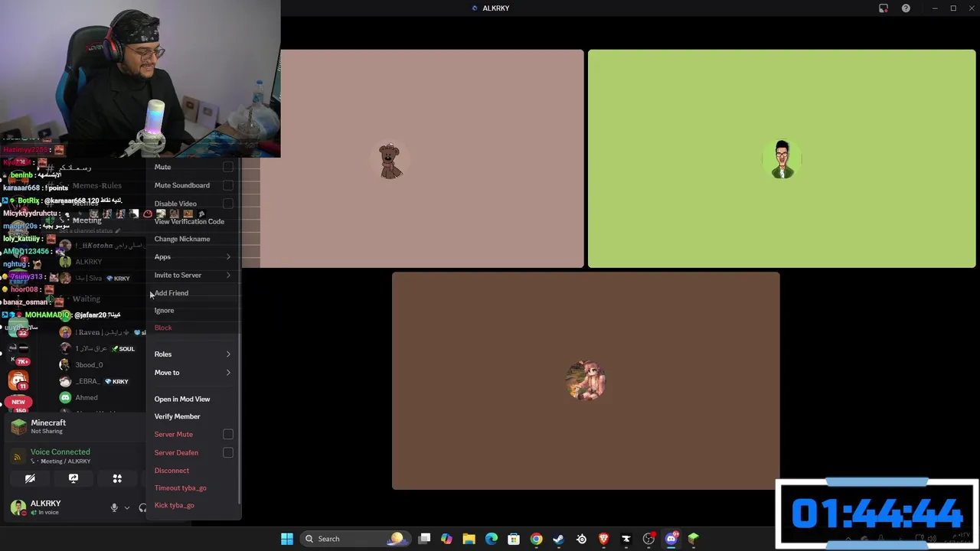The height and width of the screenshot is (551, 980).
Task: Open SteelSeries app on taskbar
Action: 581,539
